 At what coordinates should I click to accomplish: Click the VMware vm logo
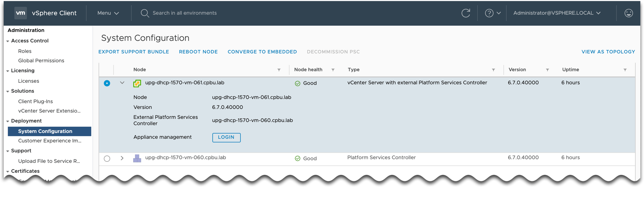(20, 13)
